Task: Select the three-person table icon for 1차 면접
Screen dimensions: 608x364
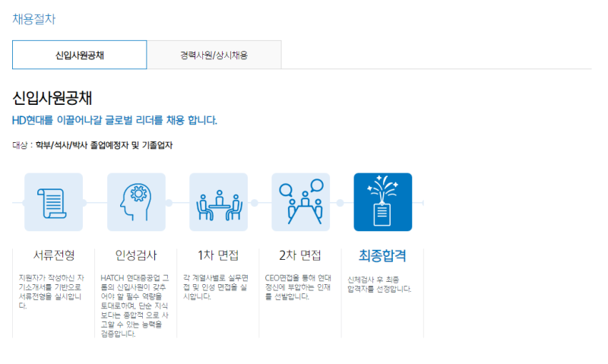Action: pos(218,202)
